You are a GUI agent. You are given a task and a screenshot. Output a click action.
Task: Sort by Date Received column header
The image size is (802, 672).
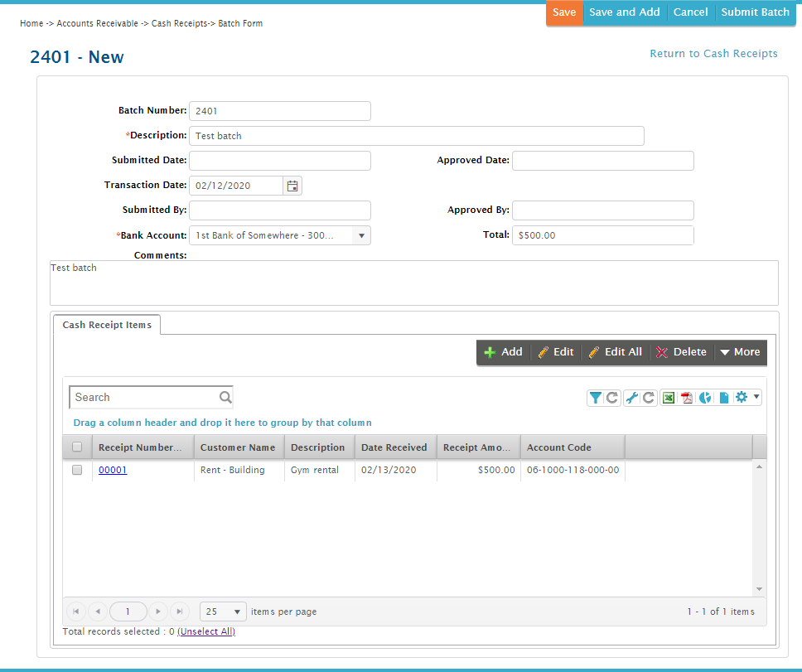[394, 447]
